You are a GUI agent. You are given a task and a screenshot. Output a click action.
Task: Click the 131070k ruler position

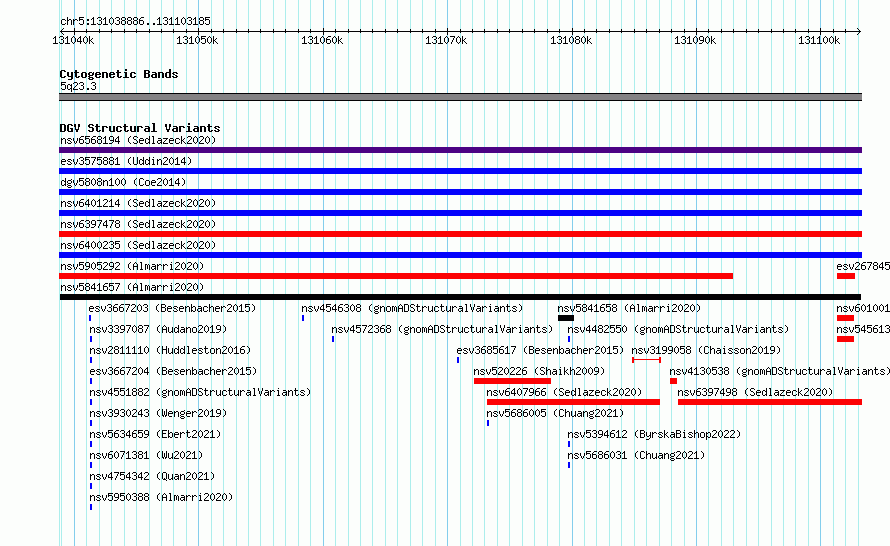point(446,40)
